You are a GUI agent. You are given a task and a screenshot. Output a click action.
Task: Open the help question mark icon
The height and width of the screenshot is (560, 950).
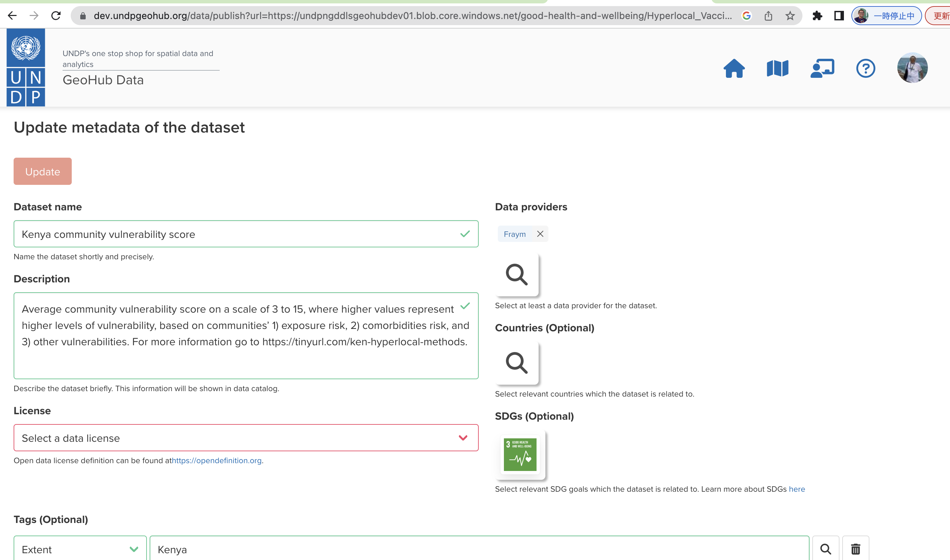tap(865, 68)
